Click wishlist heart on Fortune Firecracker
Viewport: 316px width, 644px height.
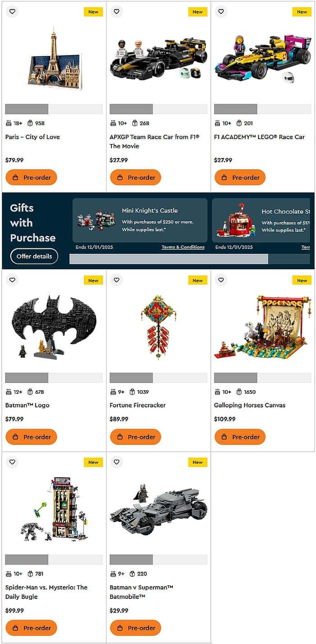click(x=116, y=280)
